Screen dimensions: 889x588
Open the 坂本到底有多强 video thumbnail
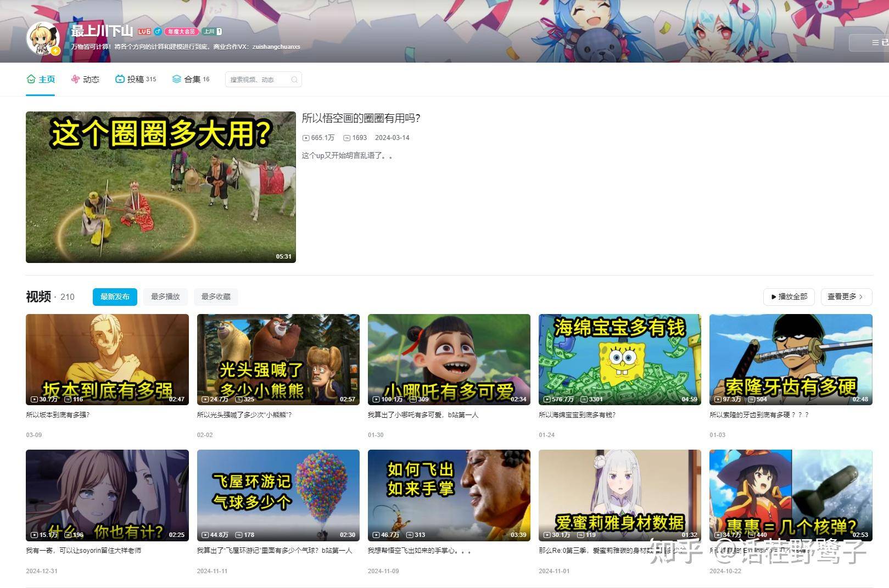point(107,360)
